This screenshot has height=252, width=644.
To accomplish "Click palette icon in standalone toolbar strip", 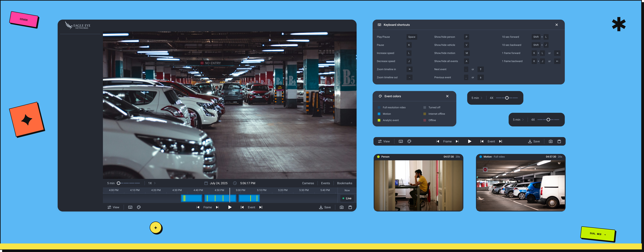I will pos(409,141).
